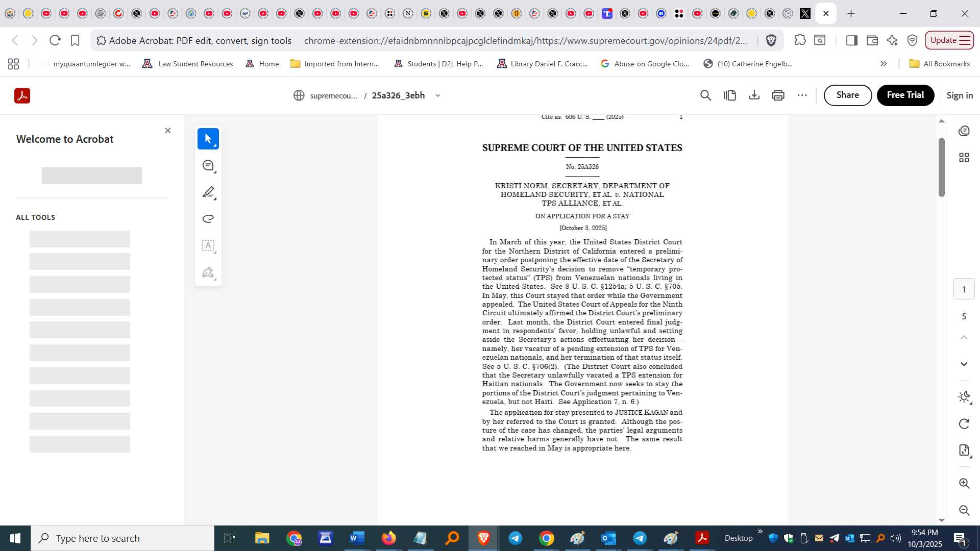Select the add text box tool
980x551 pixels.
click(x=208, y=246)
